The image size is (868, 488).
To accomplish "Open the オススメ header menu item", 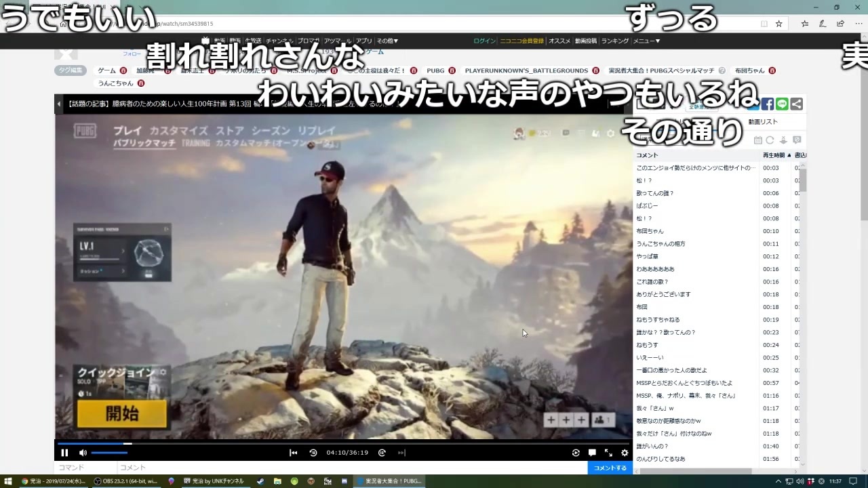I will tap(559, 41).
